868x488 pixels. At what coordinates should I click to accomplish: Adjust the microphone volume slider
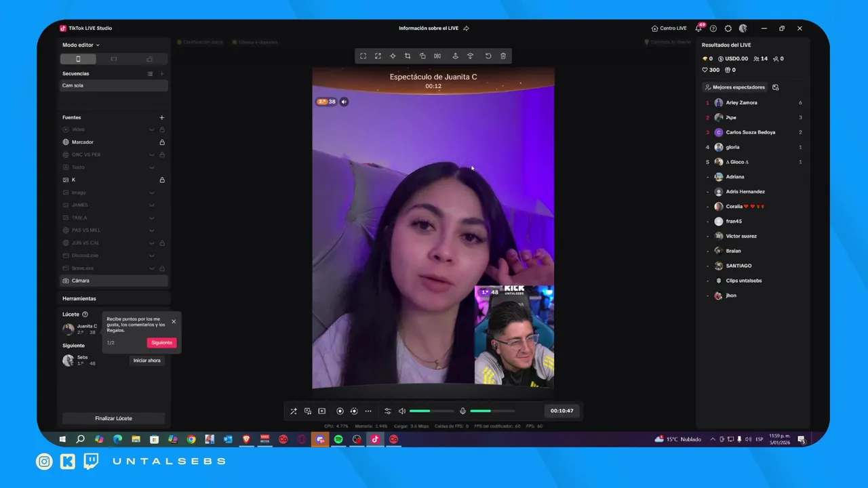click(x=492, y=411)
